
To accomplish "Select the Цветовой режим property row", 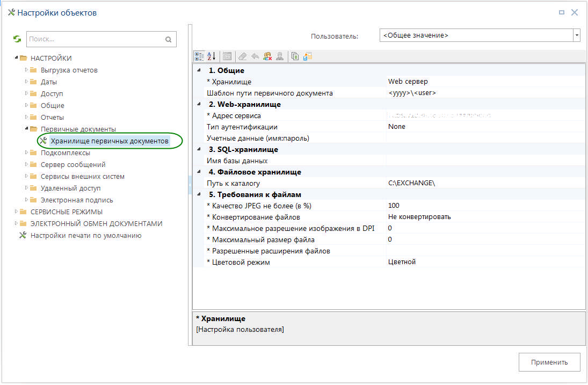I will pos(241,262).
